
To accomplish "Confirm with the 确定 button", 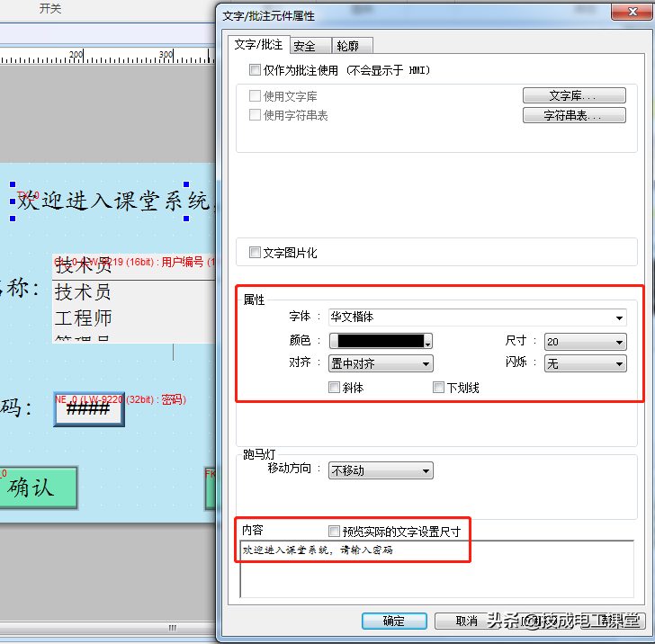I will point(394,622).
